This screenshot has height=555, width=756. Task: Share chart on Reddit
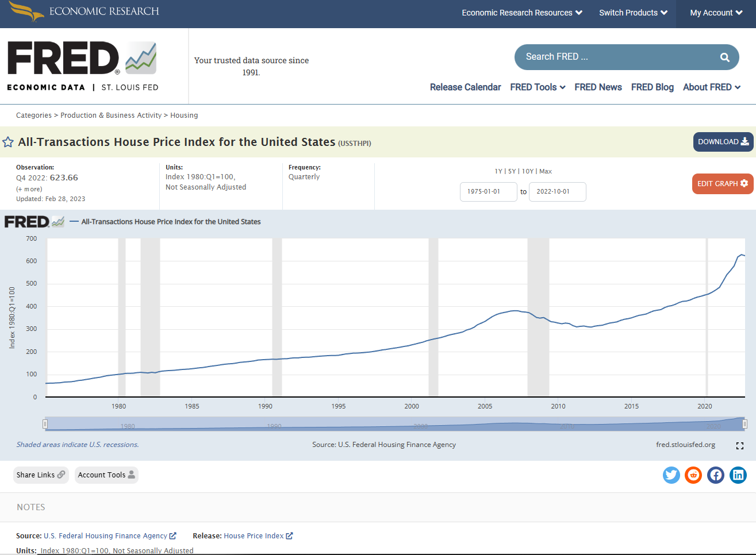[x=693, y=475]
